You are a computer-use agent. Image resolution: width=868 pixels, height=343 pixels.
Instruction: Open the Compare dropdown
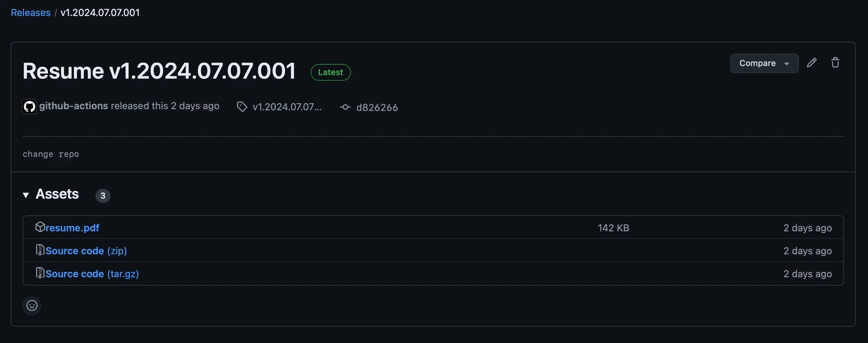tap(764, 63)
